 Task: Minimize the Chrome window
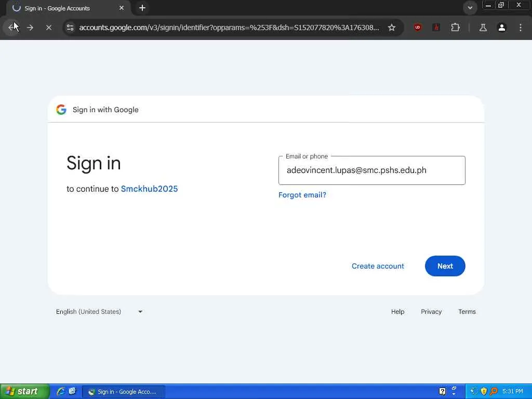tap(488, 5)
